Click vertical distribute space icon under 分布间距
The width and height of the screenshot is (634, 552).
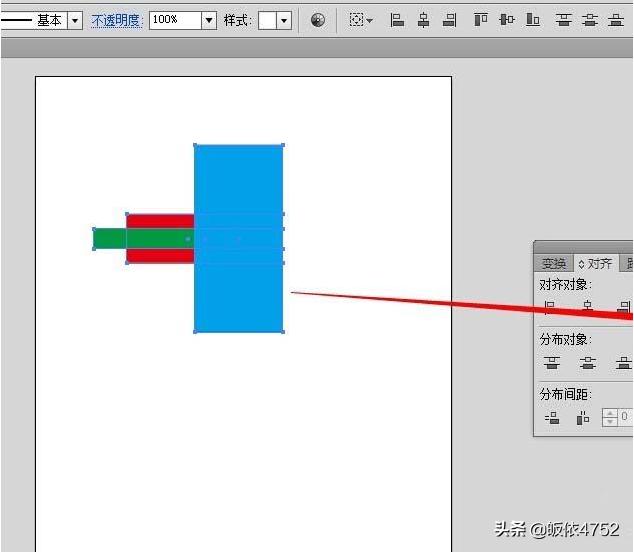point(552,417)
